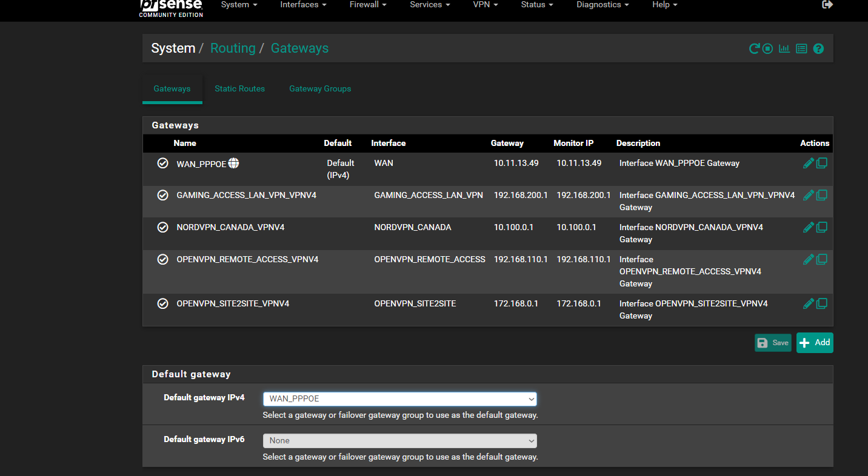Click the globe icon next to WAN_PPPOE
The width and height of the screenshot is (868, 476).
[x=233, y=163]
